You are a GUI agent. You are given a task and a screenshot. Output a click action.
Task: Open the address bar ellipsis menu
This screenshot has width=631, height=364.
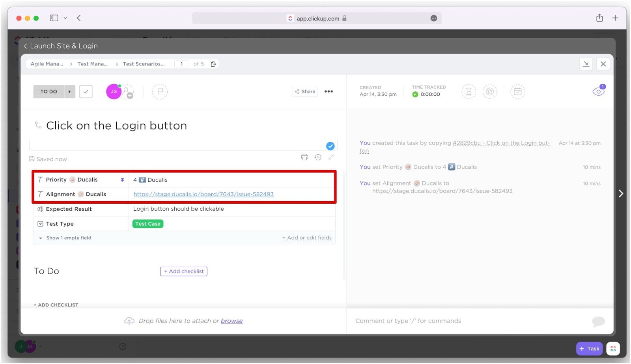[x=433, y=19]
